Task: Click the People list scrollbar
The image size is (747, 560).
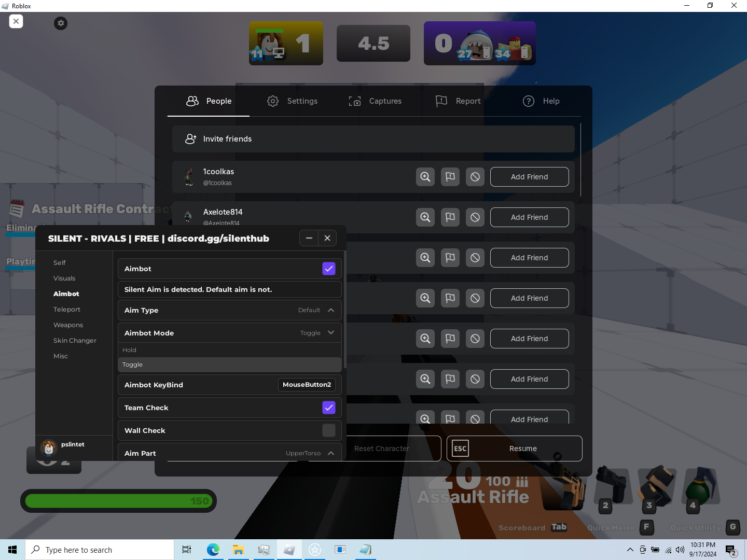Action: click(x=580, y=160)
